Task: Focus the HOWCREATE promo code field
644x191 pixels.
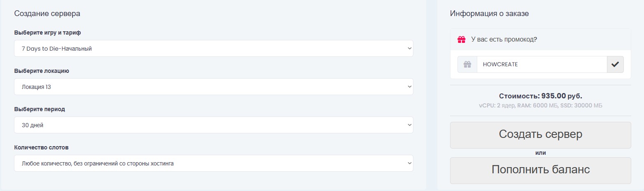Action: (541, 65)
